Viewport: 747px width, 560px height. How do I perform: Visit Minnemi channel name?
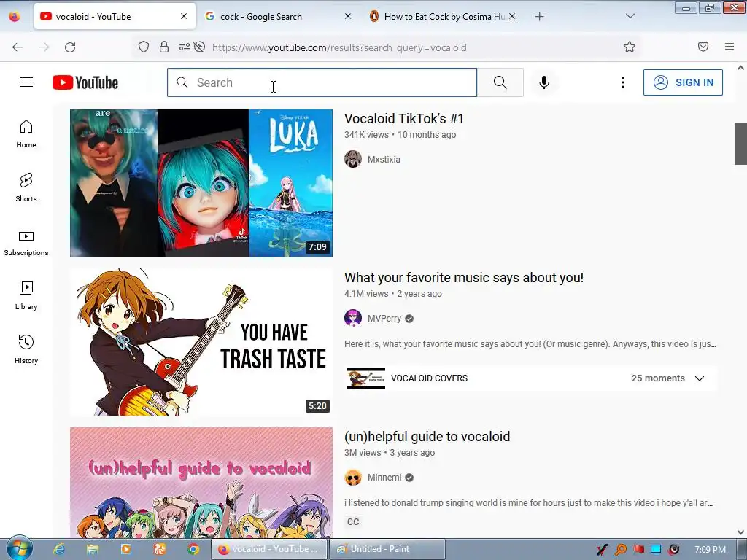(384, 478)
